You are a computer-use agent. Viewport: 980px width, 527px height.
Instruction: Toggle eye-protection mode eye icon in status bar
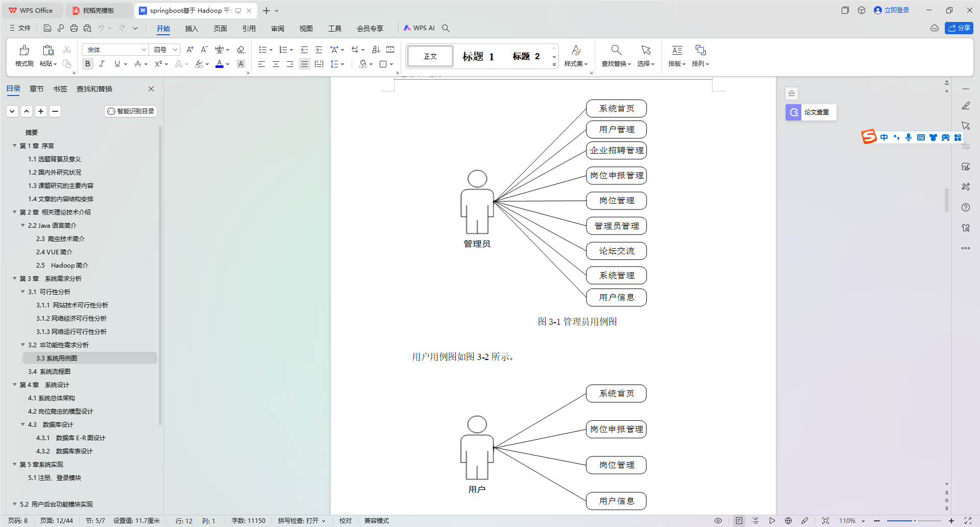[x=718, y=521]
